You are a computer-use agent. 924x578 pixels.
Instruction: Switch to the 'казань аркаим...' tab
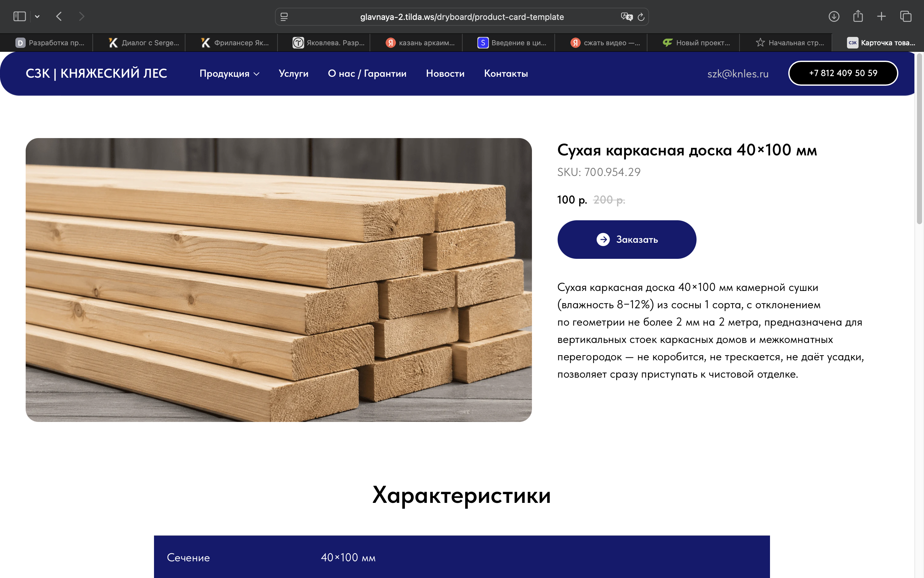coord(416,42)
